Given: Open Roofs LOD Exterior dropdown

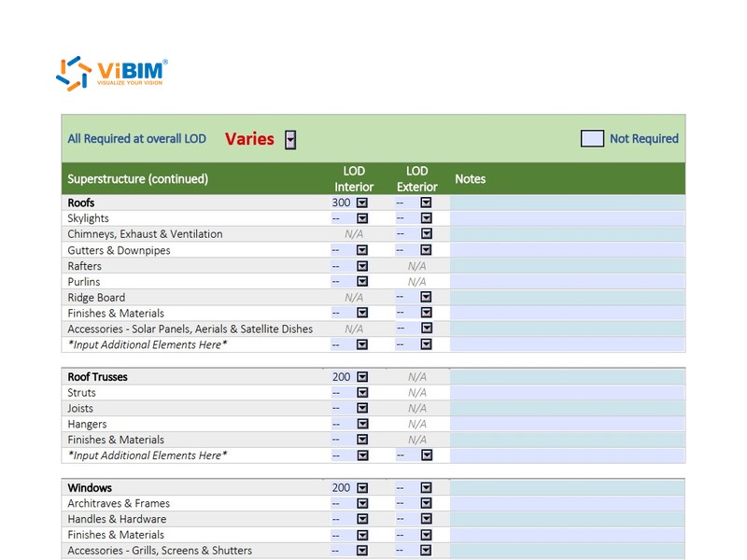Looking at the screenshot, I should click(x=426, y=203).
